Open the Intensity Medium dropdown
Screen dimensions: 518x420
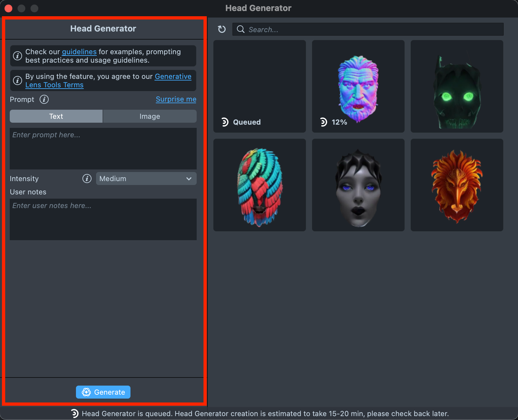click(146, 179)
